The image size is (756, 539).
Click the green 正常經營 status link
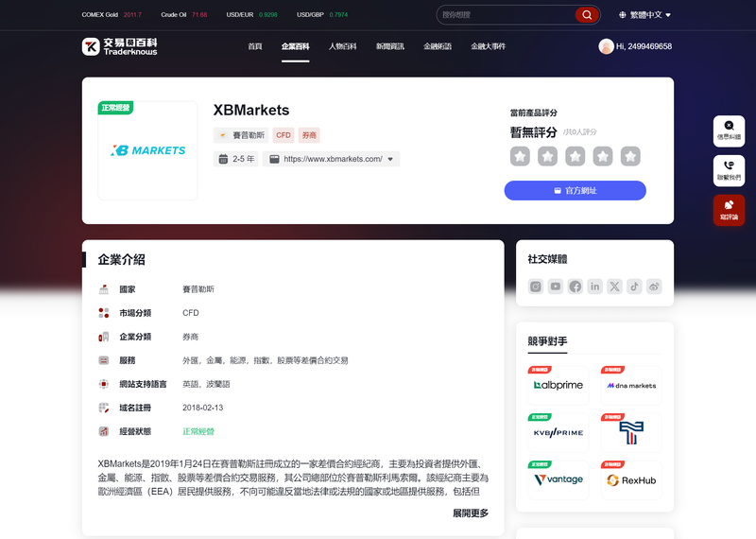(x=198, y=431)
